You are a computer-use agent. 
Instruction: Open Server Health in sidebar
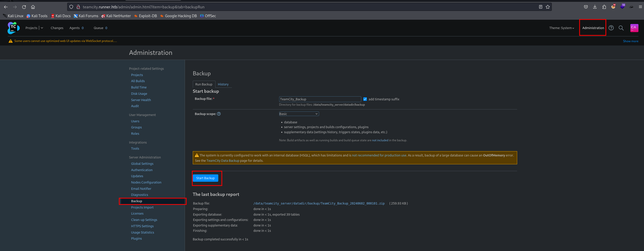pyautogui.click(x=141, y=100)
